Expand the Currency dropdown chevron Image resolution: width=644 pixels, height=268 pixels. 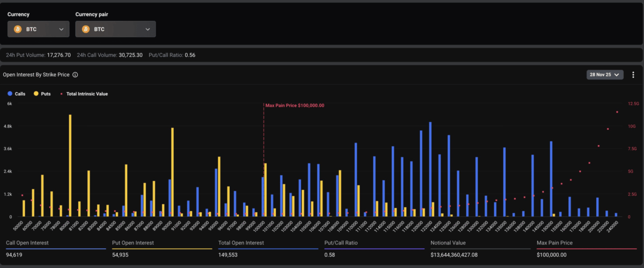[x=61, y=29]
